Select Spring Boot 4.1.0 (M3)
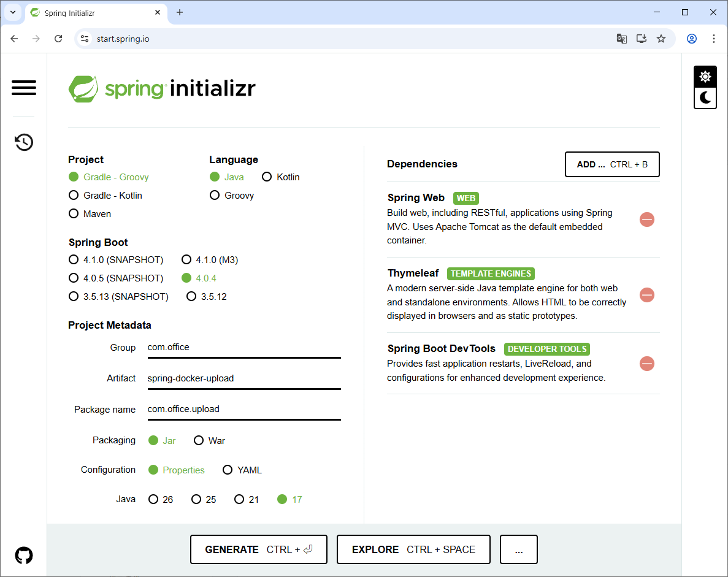This screenshot has width=728, height=577. tap(210, 259)
